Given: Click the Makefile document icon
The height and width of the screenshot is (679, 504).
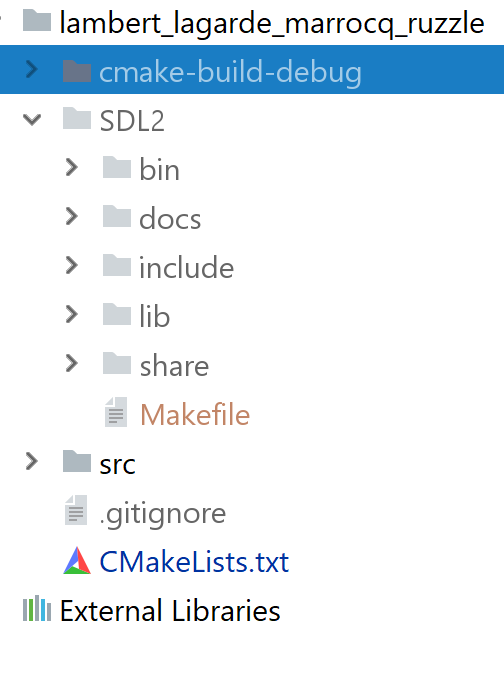Looking at the screenshot, I should click(116, 412).
